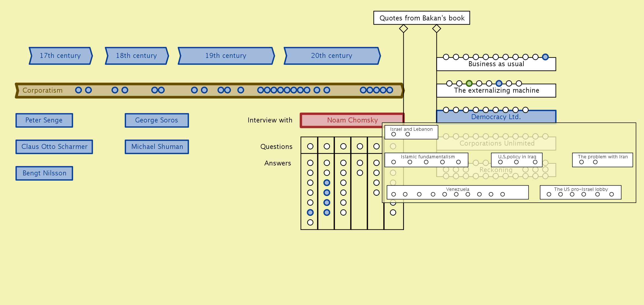Open the 20th century arrow
This screenshot has height=305, width=644.
pos(332,56)
